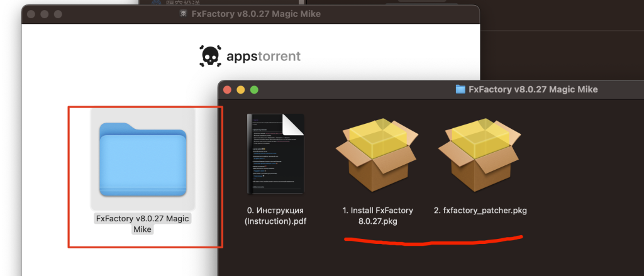
Task: Click the '1. Install FxFactory 8.0.27.pkg' filename label
Action: click(x=377, y=215)
